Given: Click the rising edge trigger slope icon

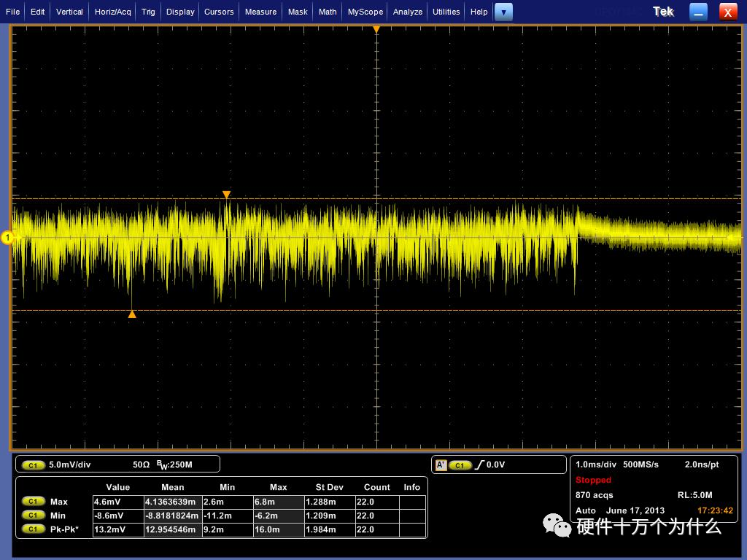Looking at the screenshot, I should [x=479, y=465].
